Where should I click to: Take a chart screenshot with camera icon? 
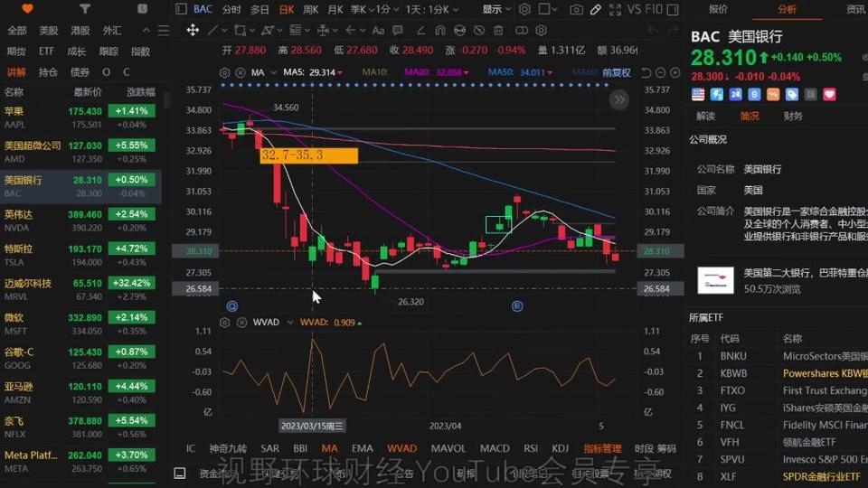[576, 9]
